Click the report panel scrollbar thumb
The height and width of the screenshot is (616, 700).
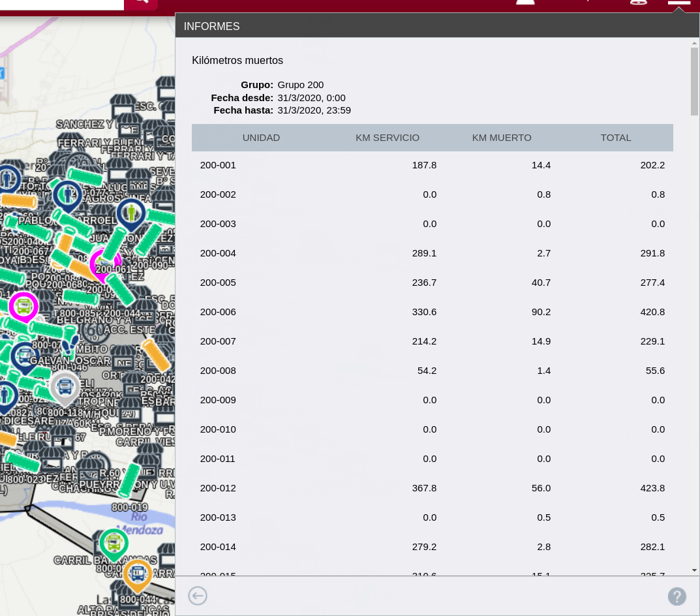pos(694,82)
